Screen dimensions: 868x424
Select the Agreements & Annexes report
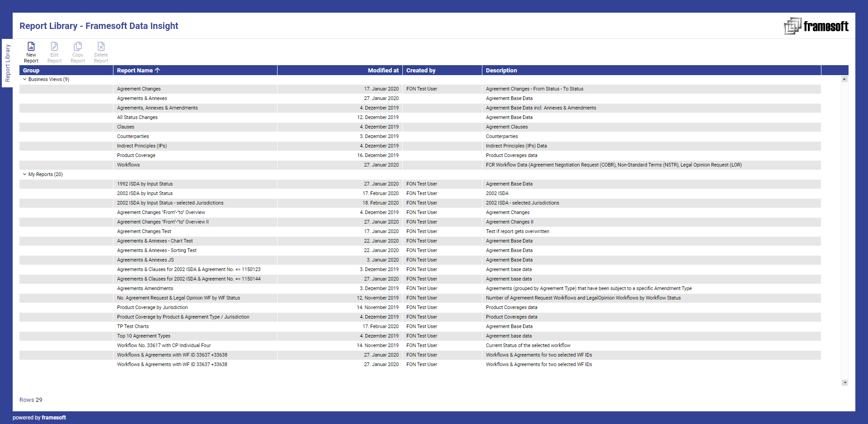tap(142, 98)
